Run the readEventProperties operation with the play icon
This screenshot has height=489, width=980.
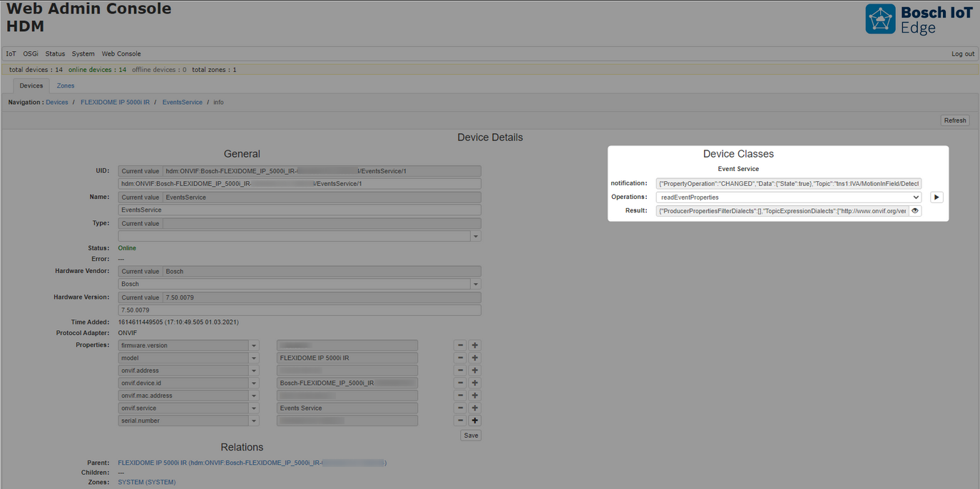point(936,197)
